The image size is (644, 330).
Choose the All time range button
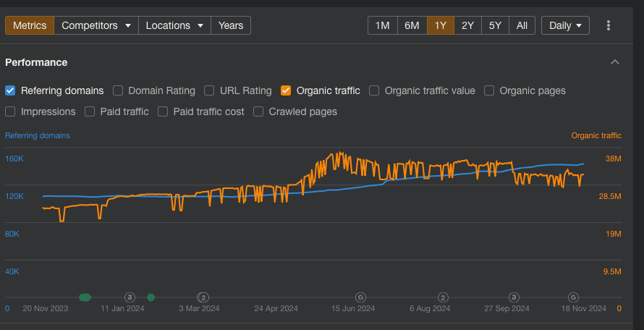click(522, 25)
